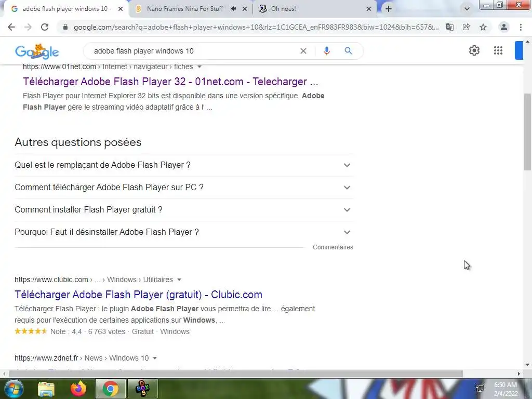532x399 pixels.
Task: Go back to previous page
Action: [x=11, y=27]
